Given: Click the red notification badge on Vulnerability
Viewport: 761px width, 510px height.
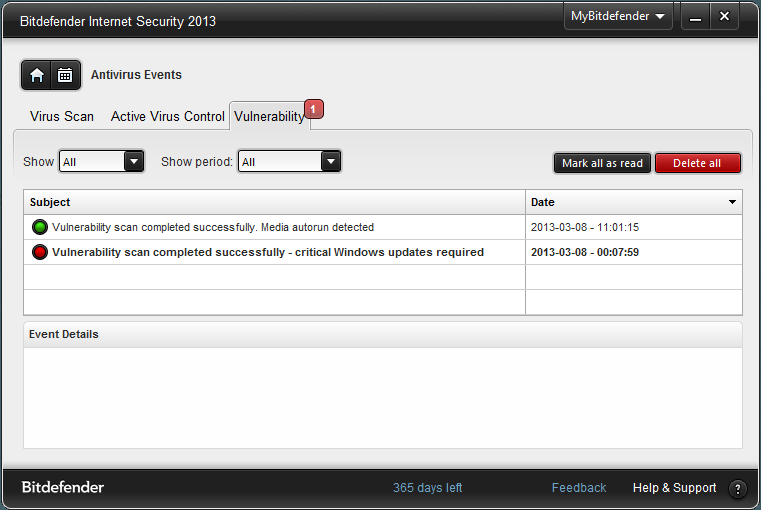Looking at the screenshot, I should click(313, 109).
